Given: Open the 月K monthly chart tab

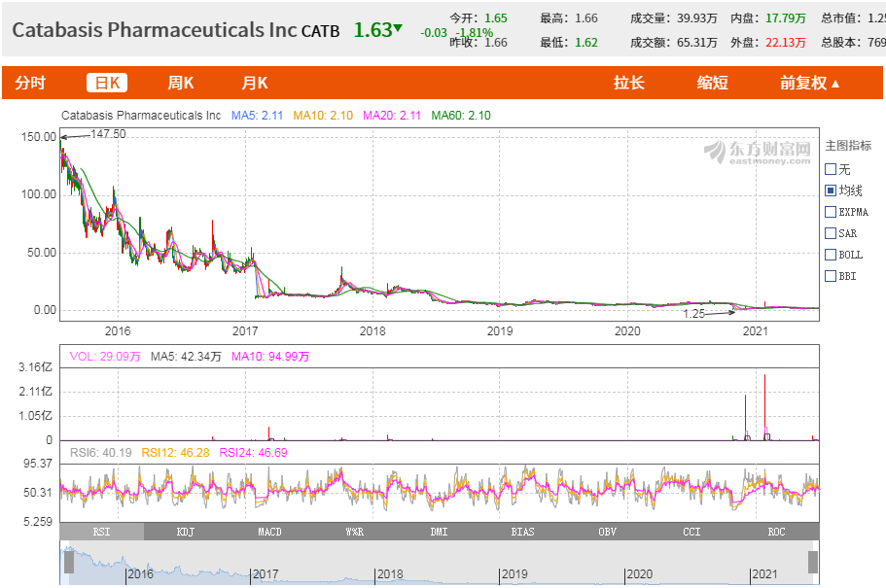Looking at the screenshot, I should (x=255, y=83).
